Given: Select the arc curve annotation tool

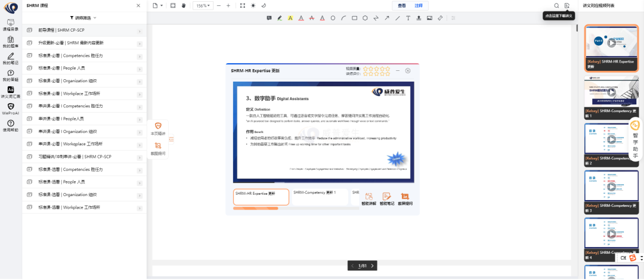Looking at the screenshot, I should click(x=344, y=18).
